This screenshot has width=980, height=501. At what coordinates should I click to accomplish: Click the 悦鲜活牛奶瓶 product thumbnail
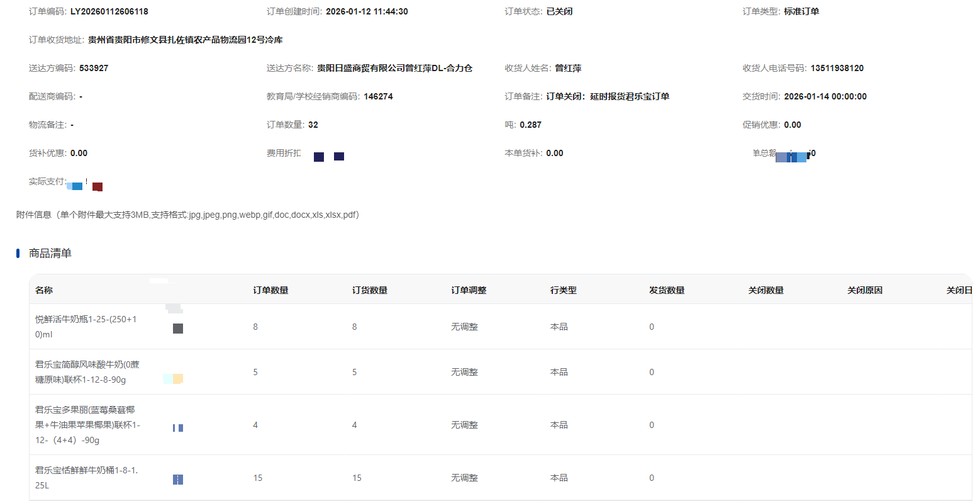pyautogui.click(x=178, y=328)
